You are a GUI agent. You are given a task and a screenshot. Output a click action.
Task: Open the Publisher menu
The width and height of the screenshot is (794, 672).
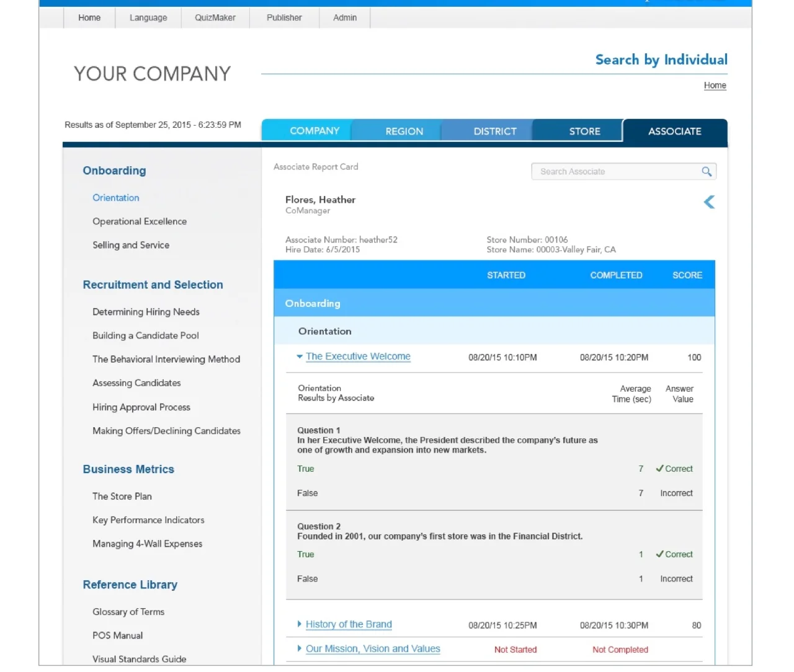[284, 17]
